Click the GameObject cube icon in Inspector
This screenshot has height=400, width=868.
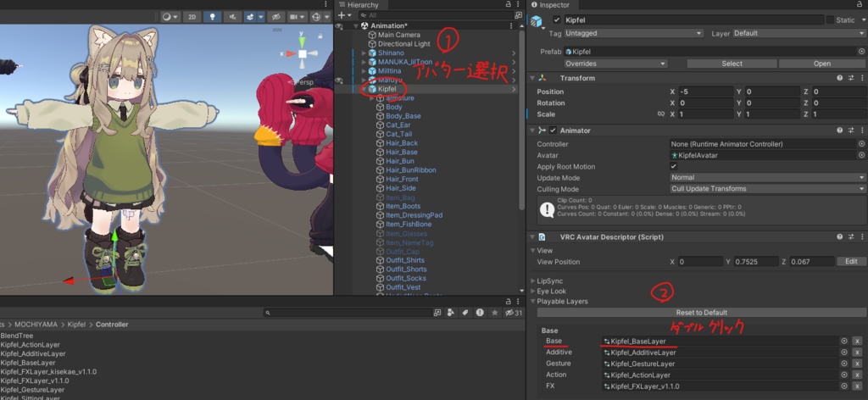(536, 21)
